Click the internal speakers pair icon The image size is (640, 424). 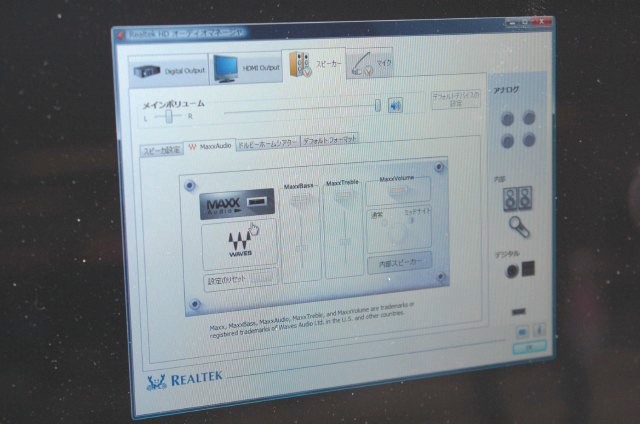tap(518, 199)
